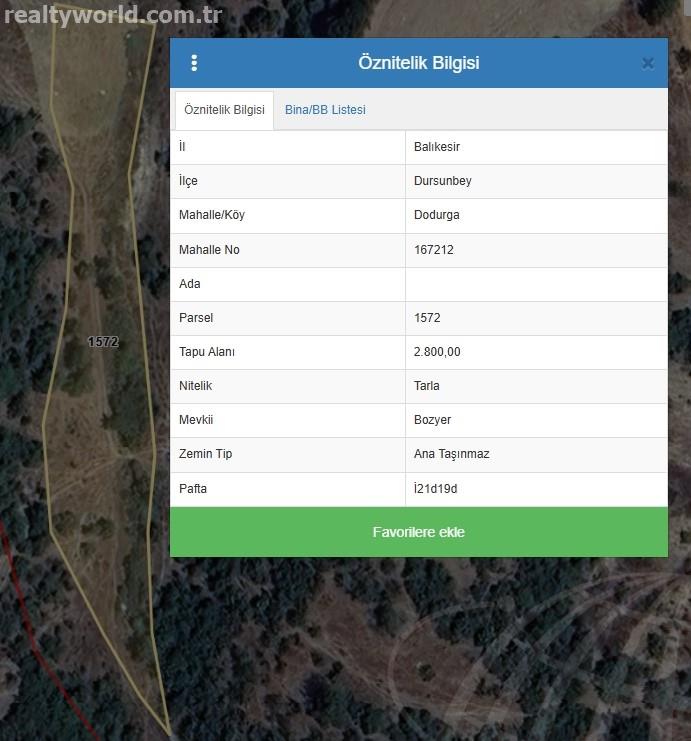
Task: Click the Öznitelik Bilgisi dialog title
Action: tap(419, 63)
